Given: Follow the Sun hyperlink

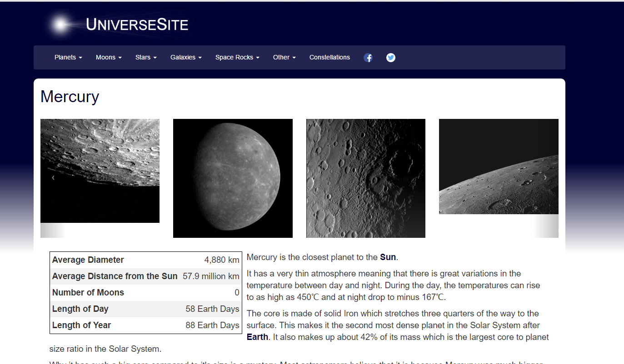Looking at the screenshot, I should pyautogui.click(x=387, y=257).
